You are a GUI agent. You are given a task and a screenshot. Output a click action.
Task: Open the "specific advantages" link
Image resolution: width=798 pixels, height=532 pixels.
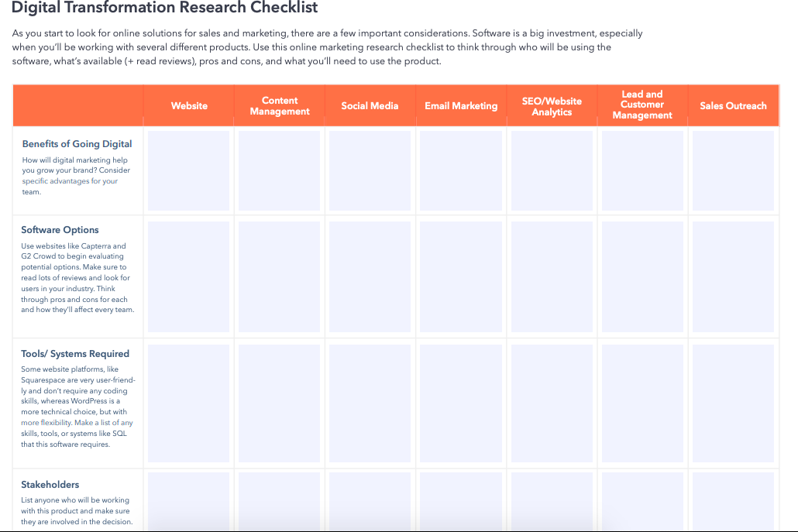tap(56, 181)
